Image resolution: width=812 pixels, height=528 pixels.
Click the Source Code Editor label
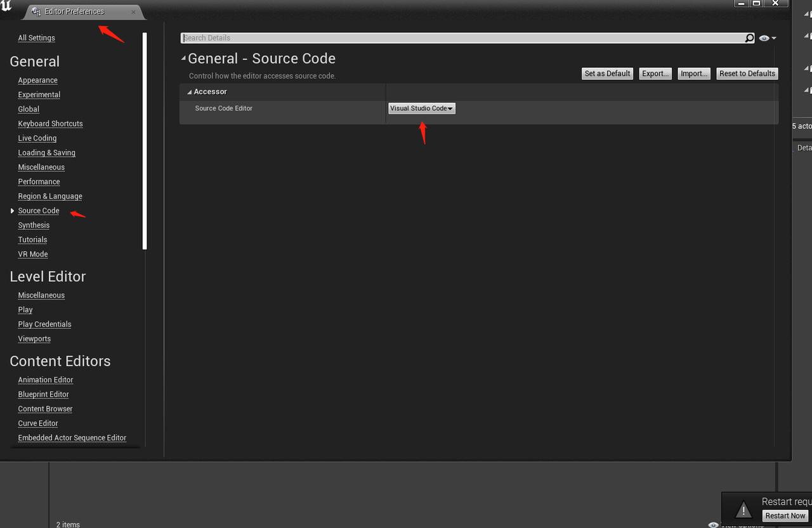(224, 109)
